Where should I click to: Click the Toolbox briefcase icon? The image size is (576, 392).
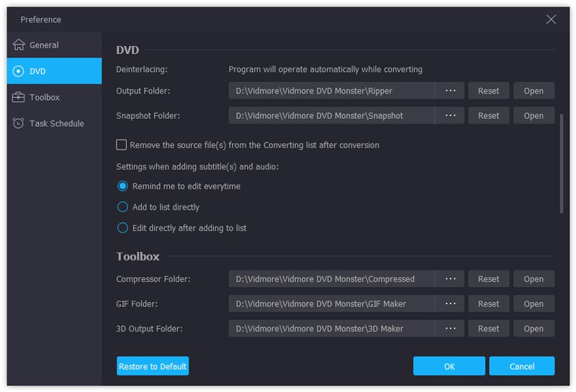(x=18, y=97)
